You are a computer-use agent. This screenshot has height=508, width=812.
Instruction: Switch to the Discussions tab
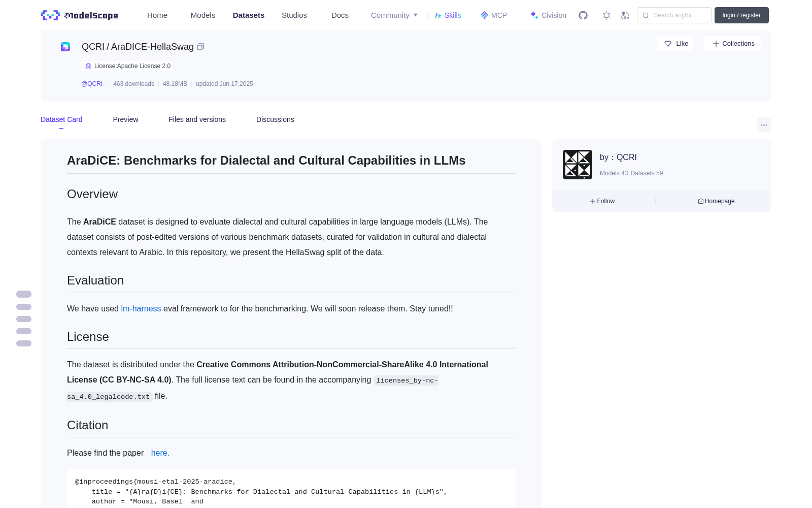(275, 119)
